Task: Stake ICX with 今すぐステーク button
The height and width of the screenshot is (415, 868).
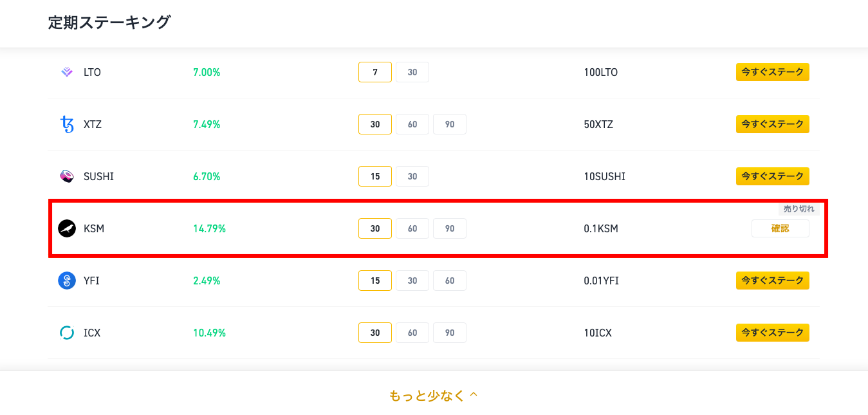Action: click(x=773, y=333)
